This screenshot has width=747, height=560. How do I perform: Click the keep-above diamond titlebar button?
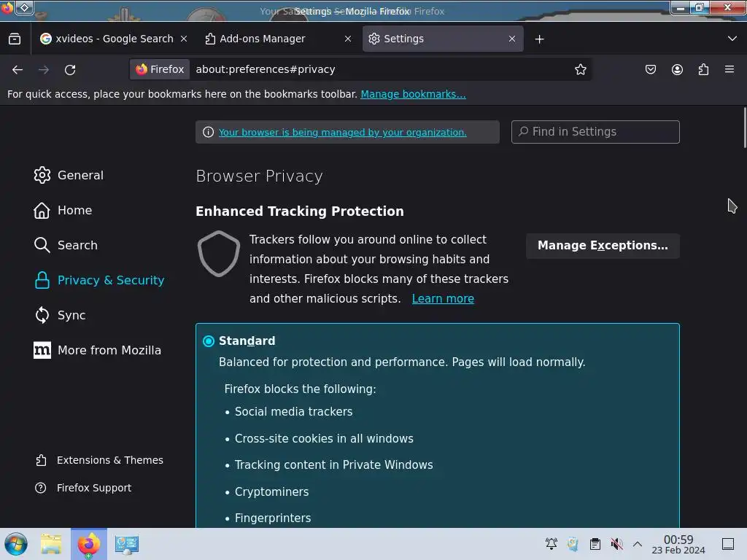coord(25,7)
